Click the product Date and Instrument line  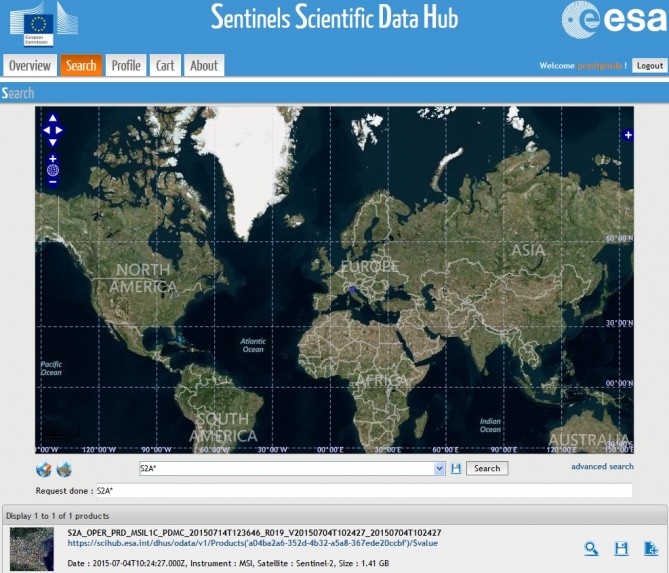click(x=228, y=563)
